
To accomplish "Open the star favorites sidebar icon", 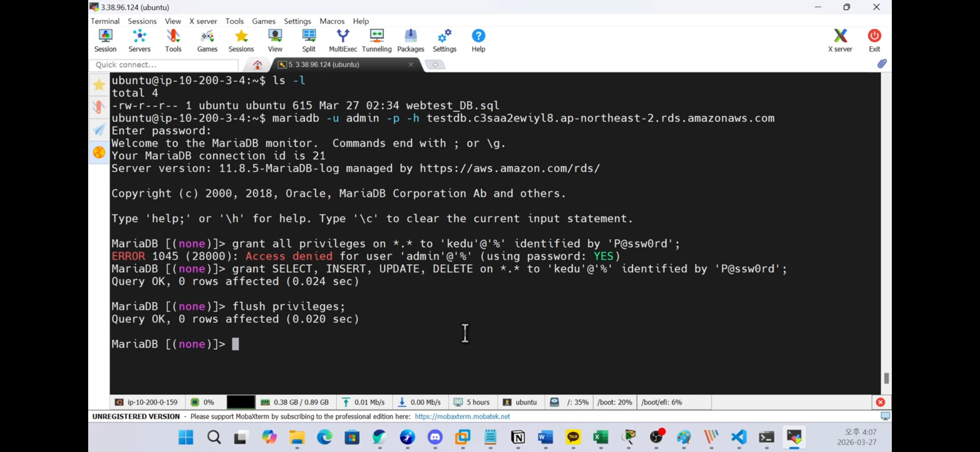I will (99, 85).
